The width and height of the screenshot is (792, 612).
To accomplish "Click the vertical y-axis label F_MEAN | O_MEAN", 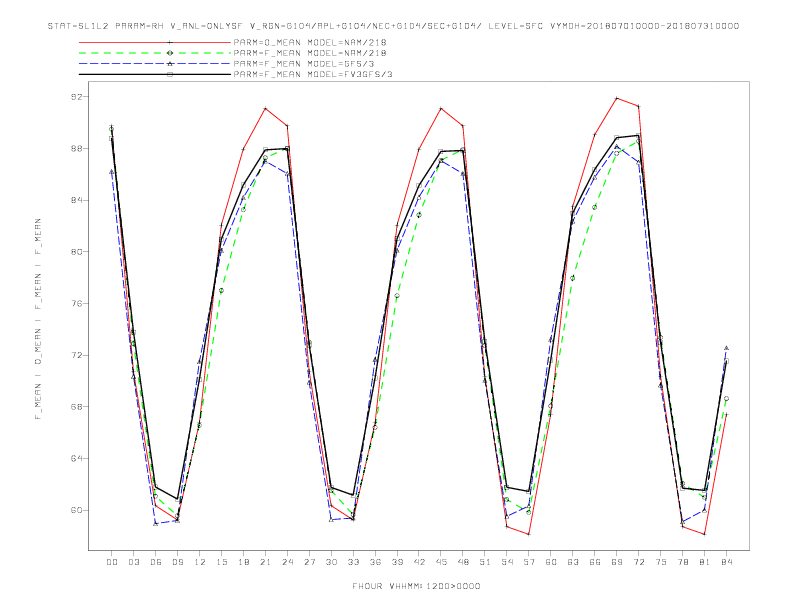I will click(x=38, y=319).
